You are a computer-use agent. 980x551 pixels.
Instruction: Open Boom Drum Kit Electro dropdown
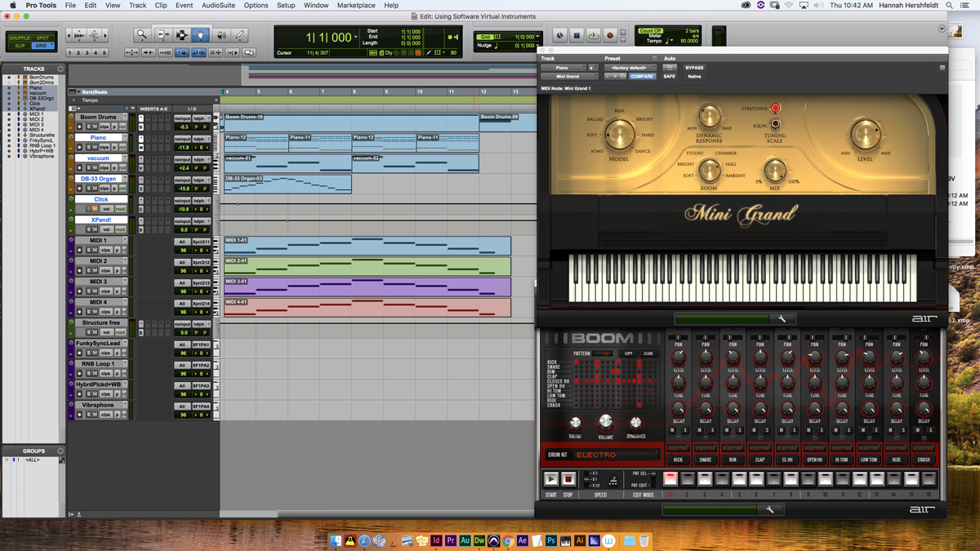(617, 455)
